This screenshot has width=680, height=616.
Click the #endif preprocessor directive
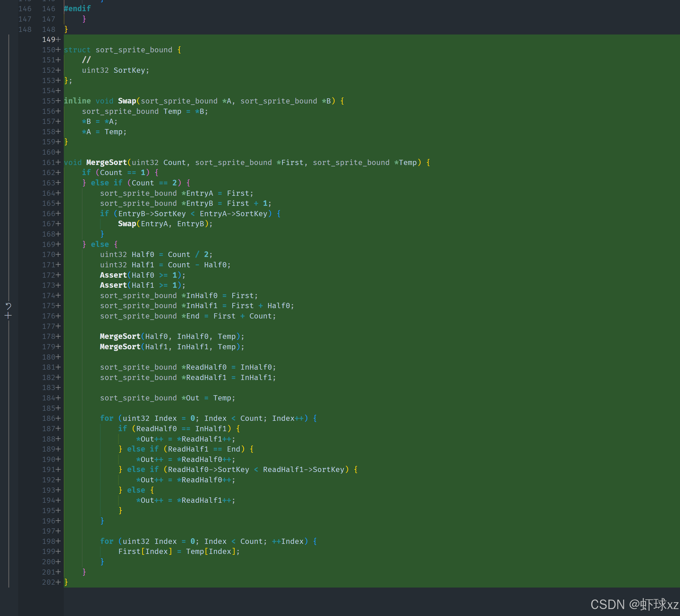77,8
